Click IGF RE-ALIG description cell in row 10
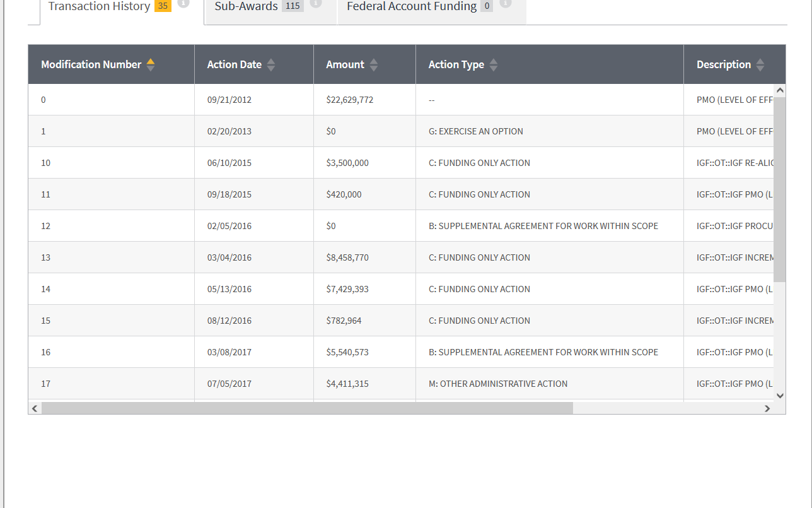 point(729,163)
